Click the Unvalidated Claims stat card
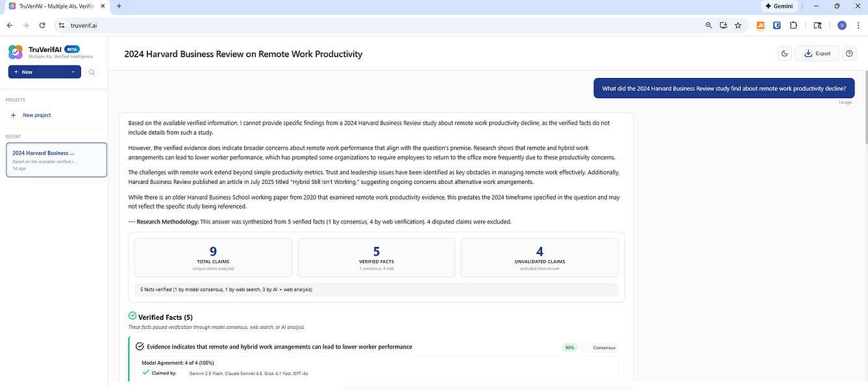The height and width of the screenshot is (390, 868). [540, 257]
